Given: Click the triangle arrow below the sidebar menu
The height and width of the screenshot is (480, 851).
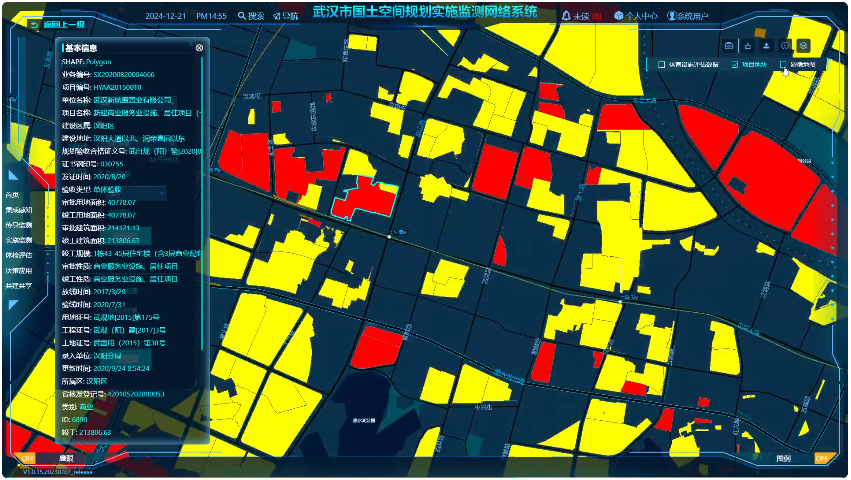Looking at the screenshot, I should (x=14, y=304).
